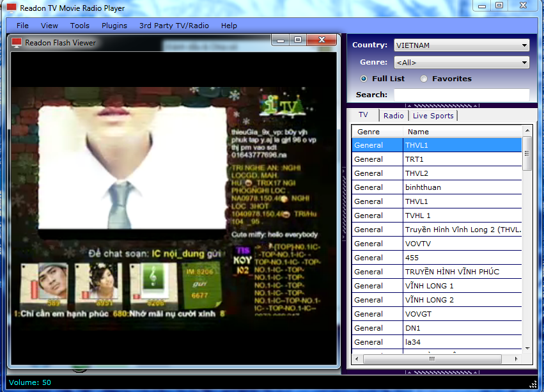Minimize the Readon Flash Viewer window
544x392 pixels.
pos(281,40)
